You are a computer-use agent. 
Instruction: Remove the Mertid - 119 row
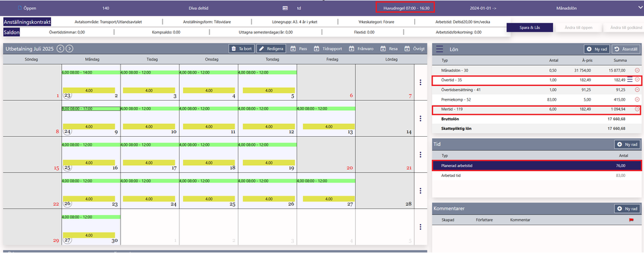(x=637, y=110)
